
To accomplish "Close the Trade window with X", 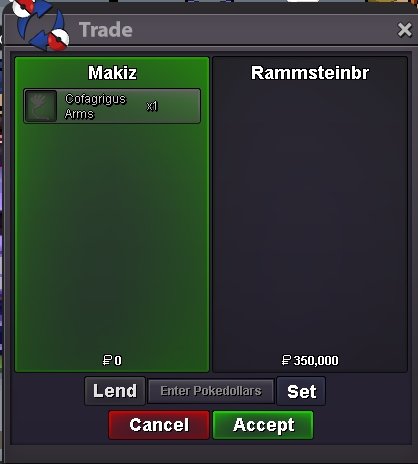I will pyautogui.click(x=405, y=30).
